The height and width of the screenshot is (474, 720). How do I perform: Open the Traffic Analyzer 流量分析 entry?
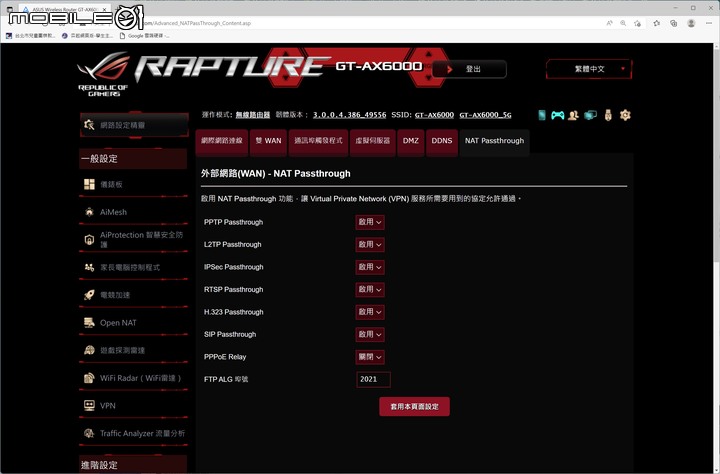coord(134,433)
